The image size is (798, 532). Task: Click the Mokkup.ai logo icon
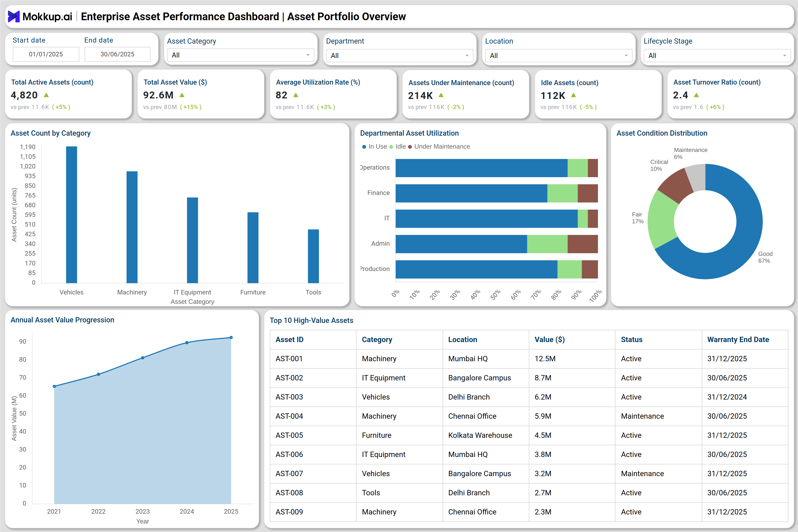14,16
